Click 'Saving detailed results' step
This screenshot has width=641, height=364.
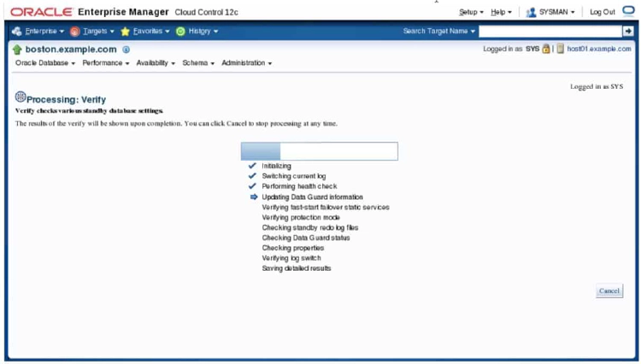coord(297,268)
